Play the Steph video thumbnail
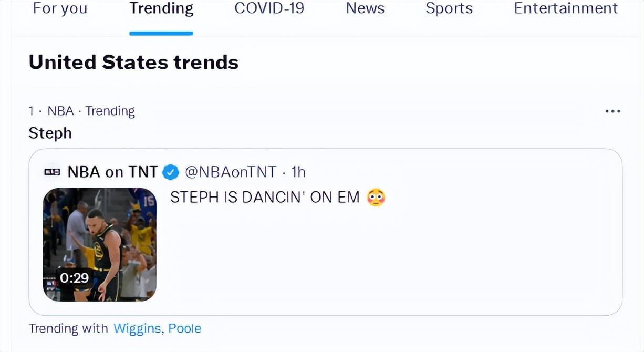Screen dimensions: 644x352 tap(100, 244)
